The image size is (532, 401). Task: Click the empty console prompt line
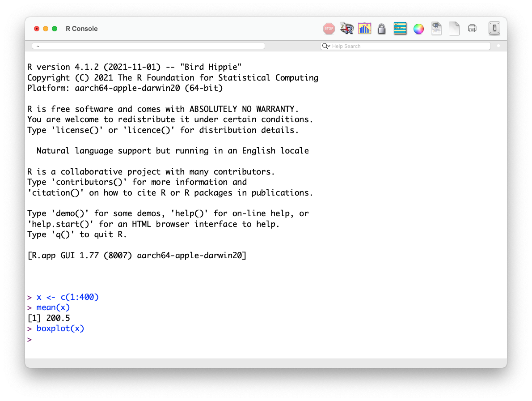tap(30, 340)
